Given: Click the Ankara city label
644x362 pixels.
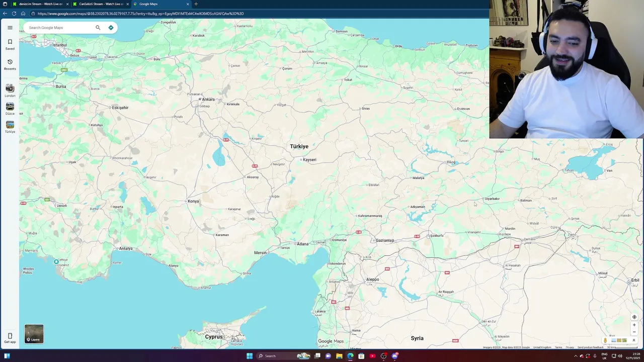Looking at the screenshot, I should click(x=208, y=100).
